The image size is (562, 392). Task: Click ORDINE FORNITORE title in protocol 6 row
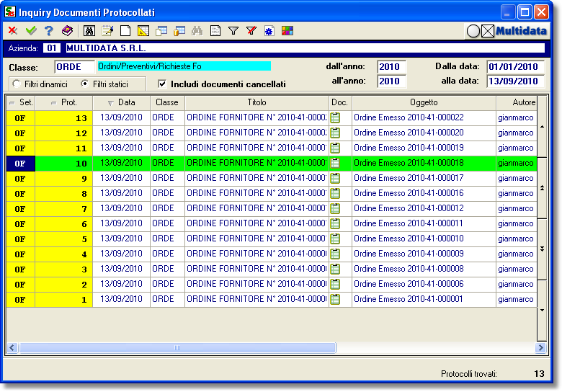point(257,223)
